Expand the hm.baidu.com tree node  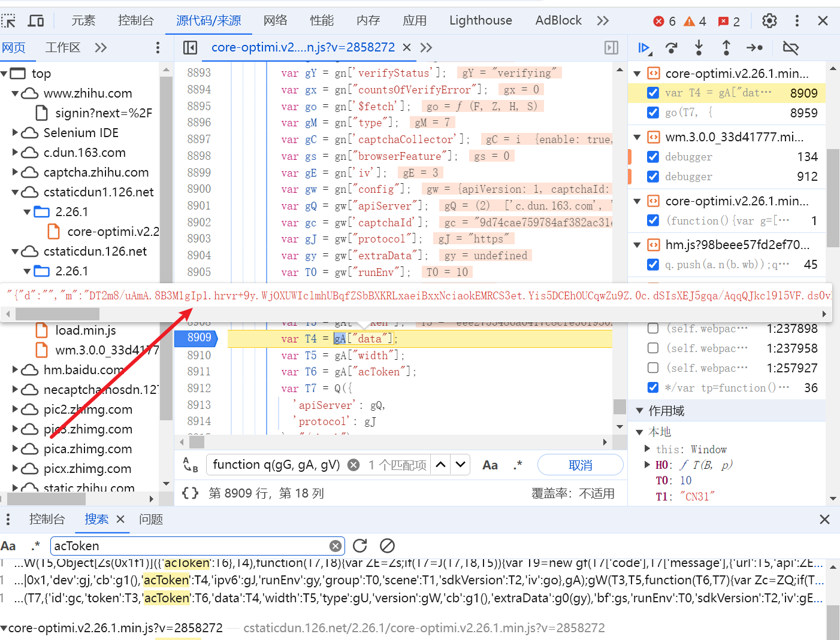tap(16, 369)
